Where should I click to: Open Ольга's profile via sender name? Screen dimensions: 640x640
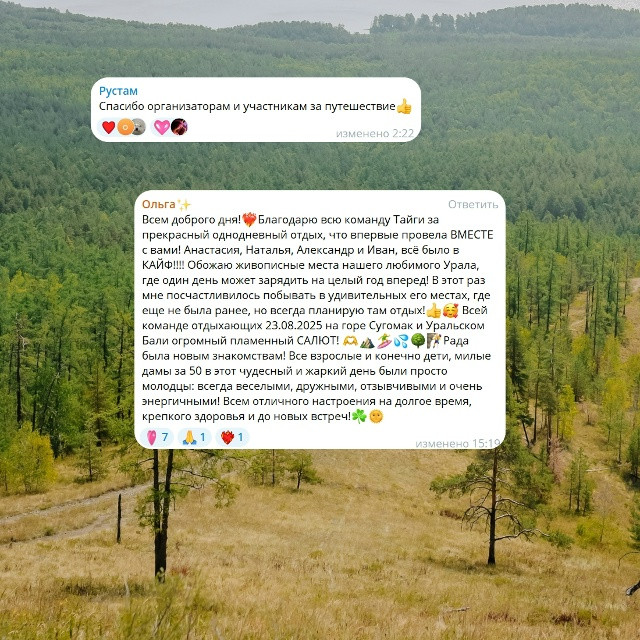point(158,204)
